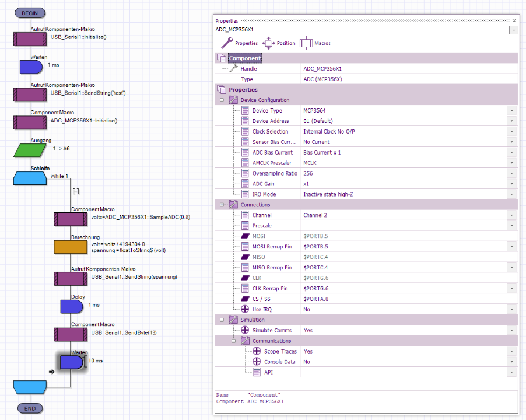Viewport: 526px width, 420px height.
Task: Click the SendByte(13) macro icon
Action: [71, 334]
